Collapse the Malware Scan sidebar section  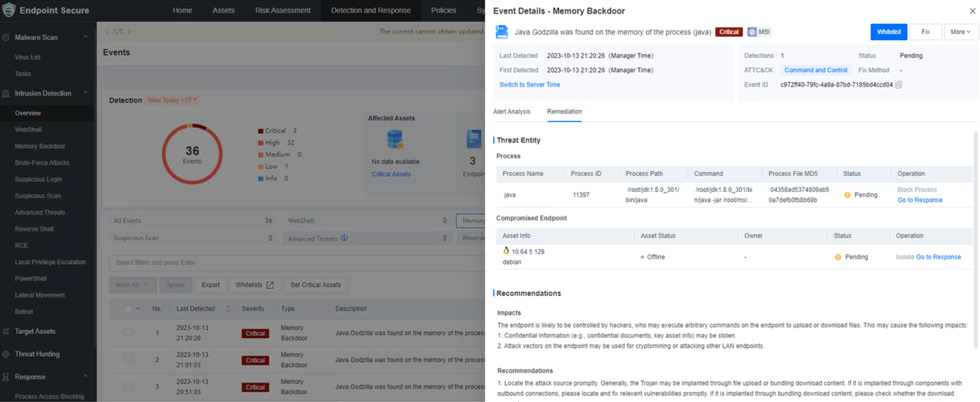click(x=85, y=37)
